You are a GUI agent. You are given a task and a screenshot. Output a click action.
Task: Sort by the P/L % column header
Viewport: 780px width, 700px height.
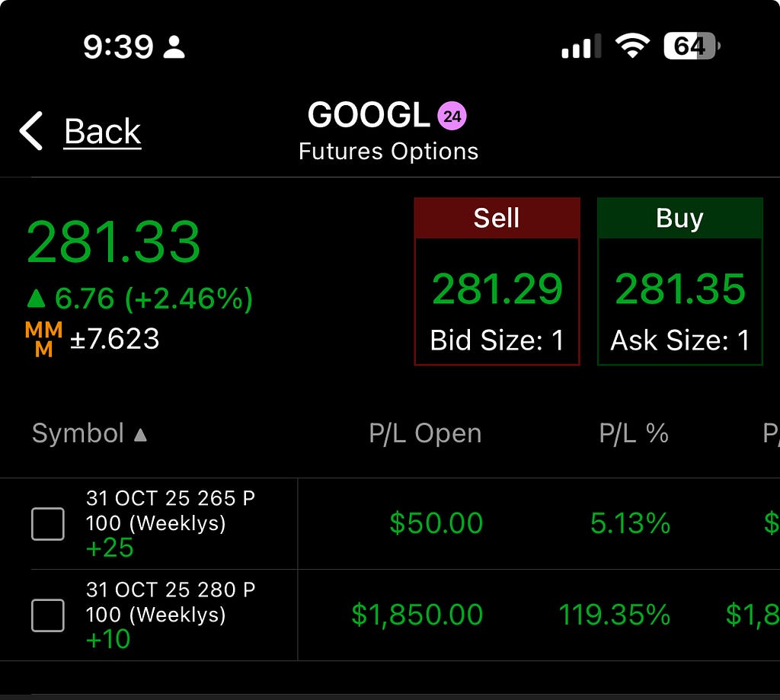pos(634,433)
